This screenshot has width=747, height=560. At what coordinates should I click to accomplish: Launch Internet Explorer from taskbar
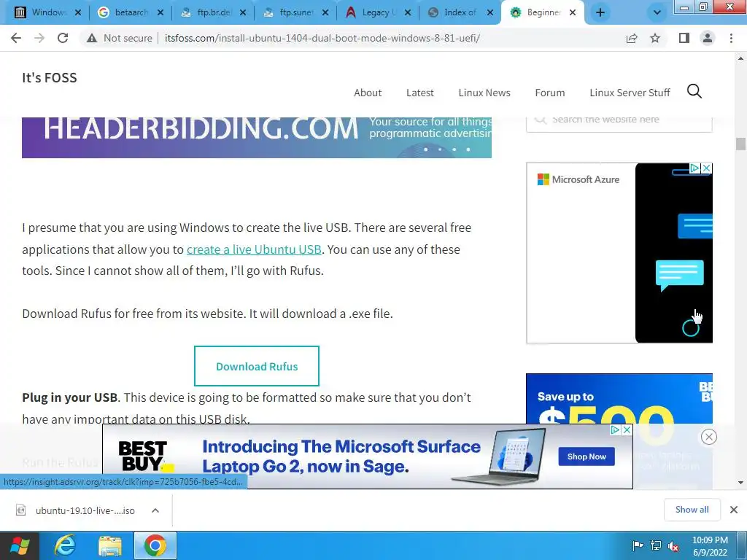(x=65, y=546)
